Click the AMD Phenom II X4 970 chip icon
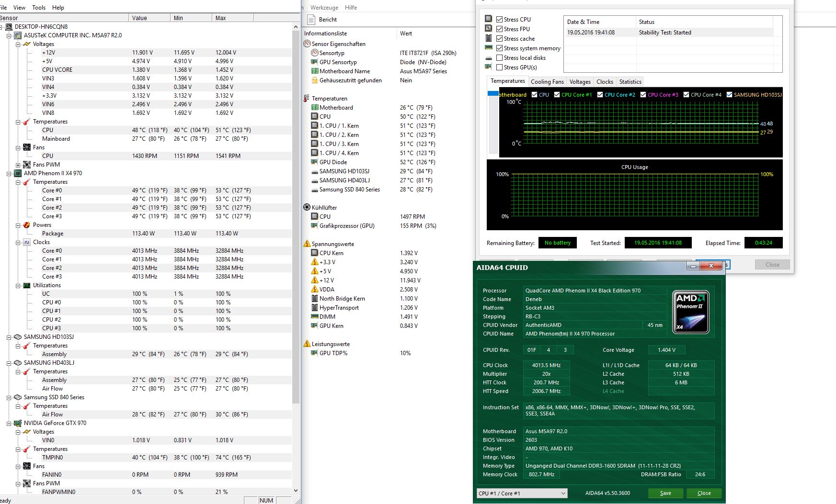 tap(18, 173)
